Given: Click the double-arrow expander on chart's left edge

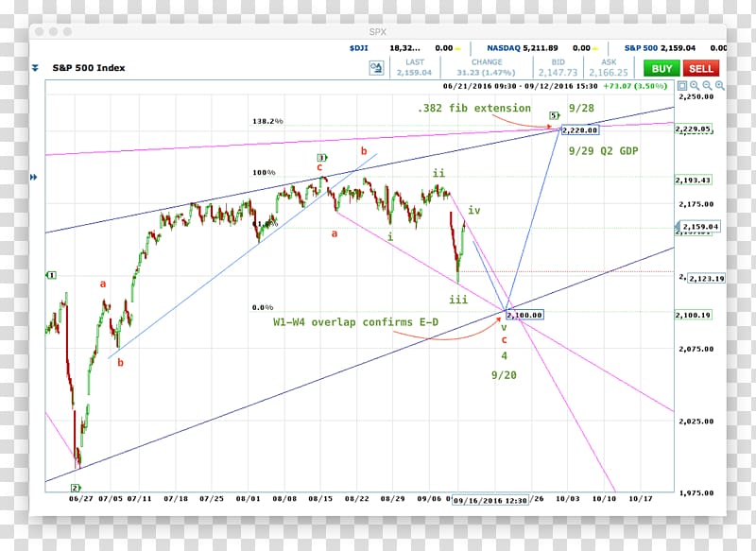Looking at the screenshot, I should 36,177.
